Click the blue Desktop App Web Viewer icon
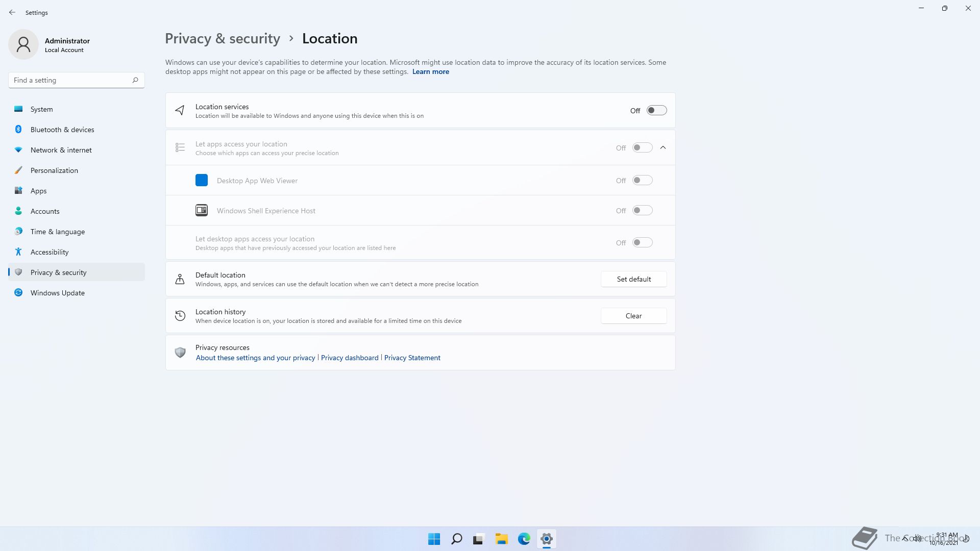The height and width of the screenshot is (551, 980). click(202, 180)
